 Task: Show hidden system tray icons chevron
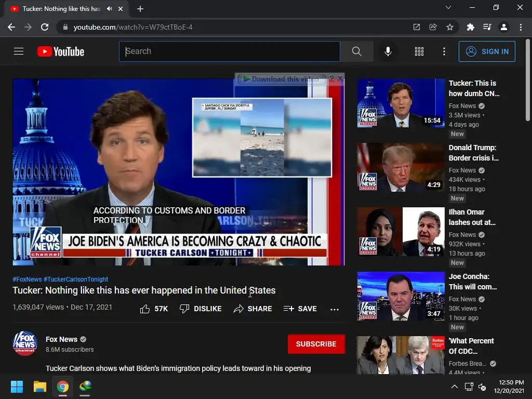(455, 387)
